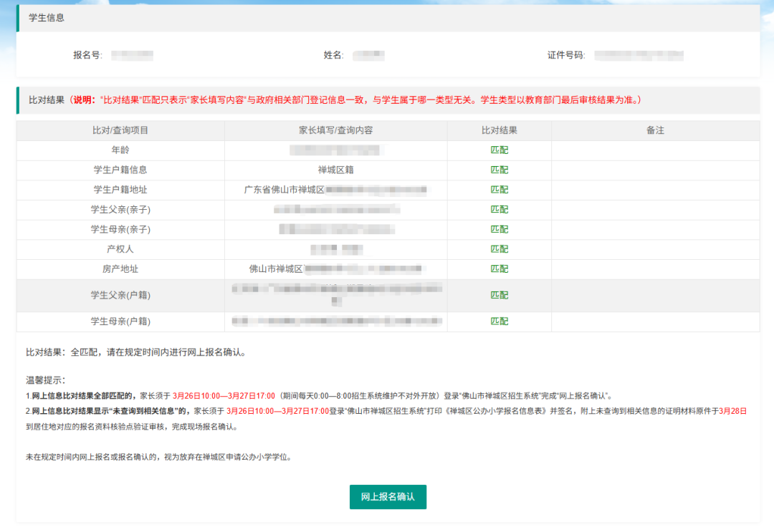
Task: Click the 报名号 label
Action: click(x=87, y=55)
